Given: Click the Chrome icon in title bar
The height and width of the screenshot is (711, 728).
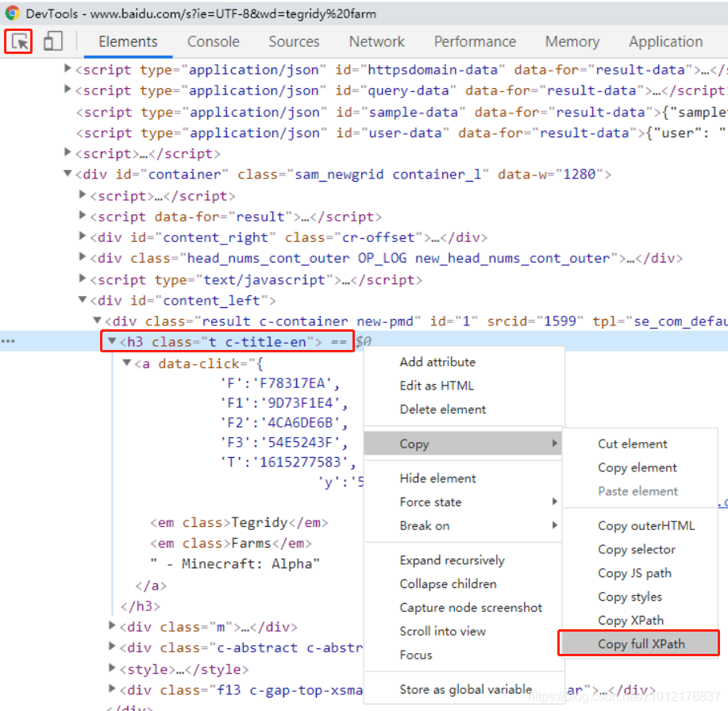Looking at the screenshot, I should (12, 13).
